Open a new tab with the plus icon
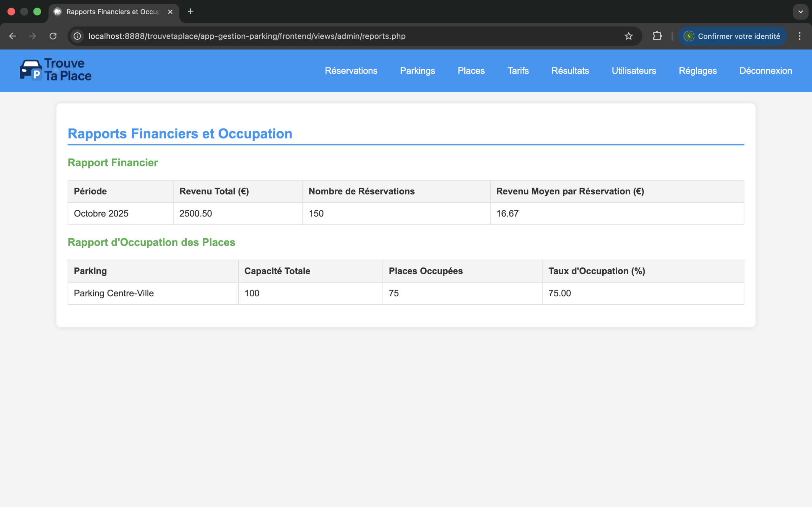 click(x=190, y=12)
